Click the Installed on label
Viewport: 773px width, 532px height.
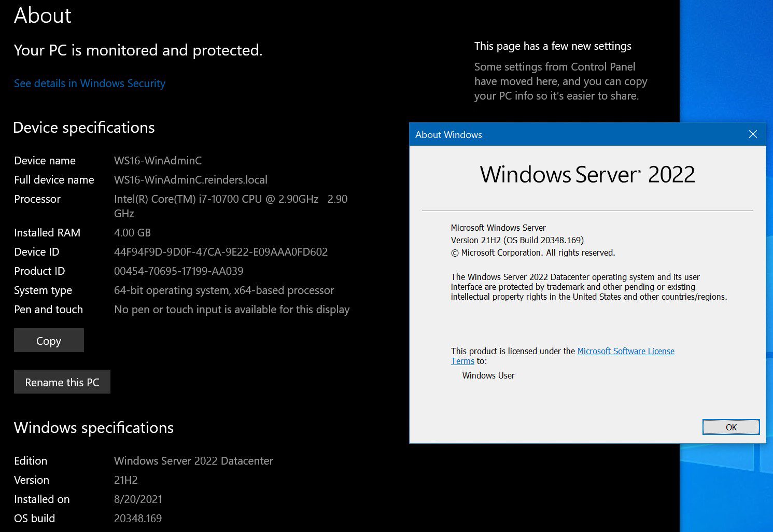tap(42, 499)
